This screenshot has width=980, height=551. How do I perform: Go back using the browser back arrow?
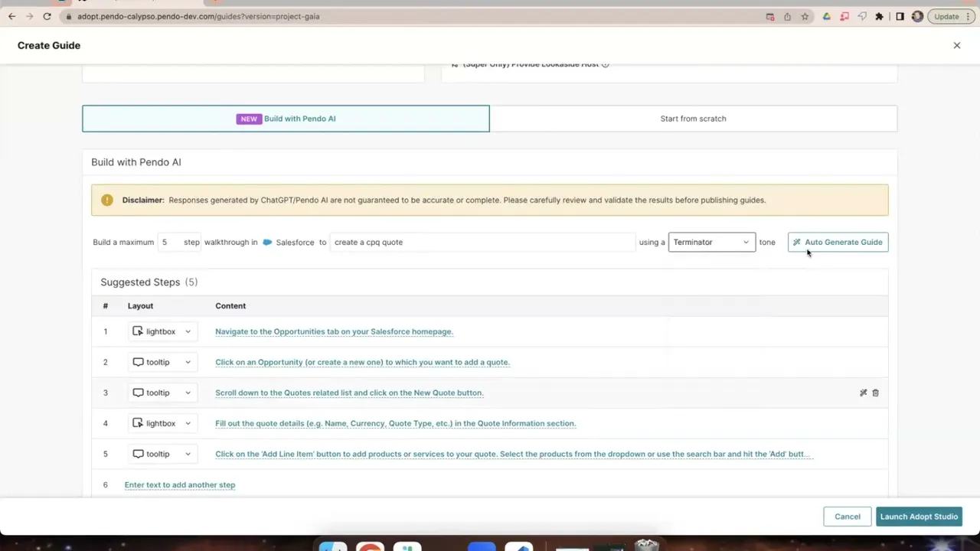coord(11,16)
